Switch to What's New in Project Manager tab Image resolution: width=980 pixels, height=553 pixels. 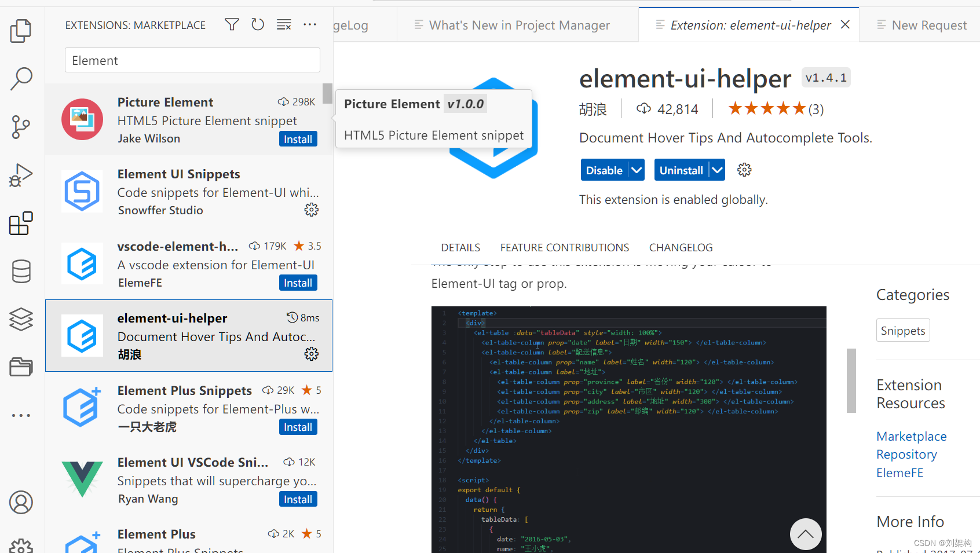click(519, 25)
